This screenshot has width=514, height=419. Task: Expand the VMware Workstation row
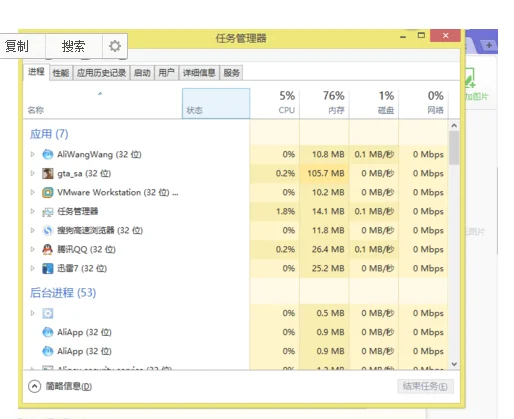pos(32,192)
